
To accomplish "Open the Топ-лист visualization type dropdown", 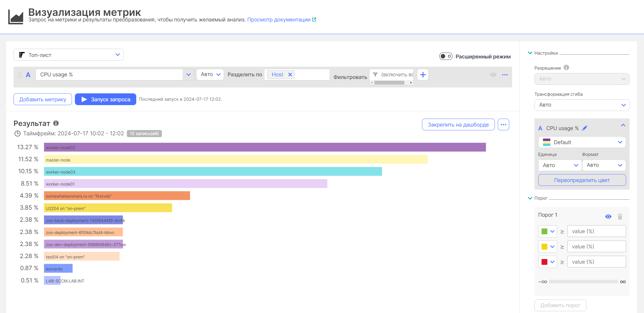I will 68,55.
